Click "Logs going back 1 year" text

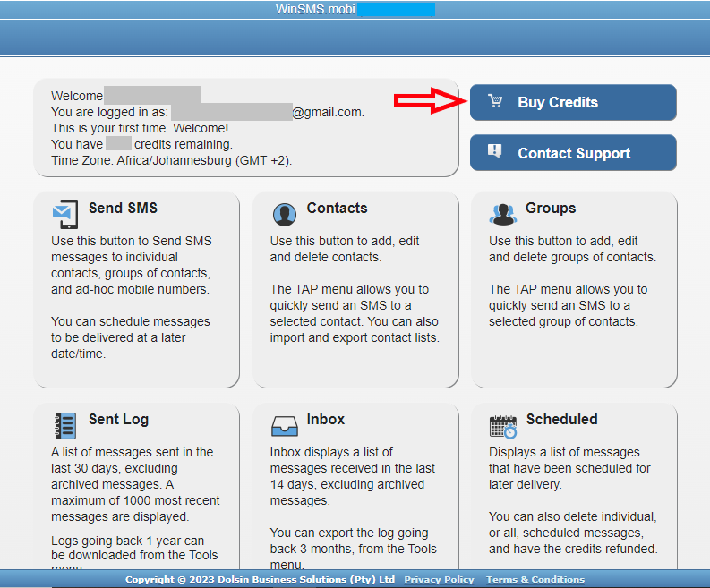[128, 541]
